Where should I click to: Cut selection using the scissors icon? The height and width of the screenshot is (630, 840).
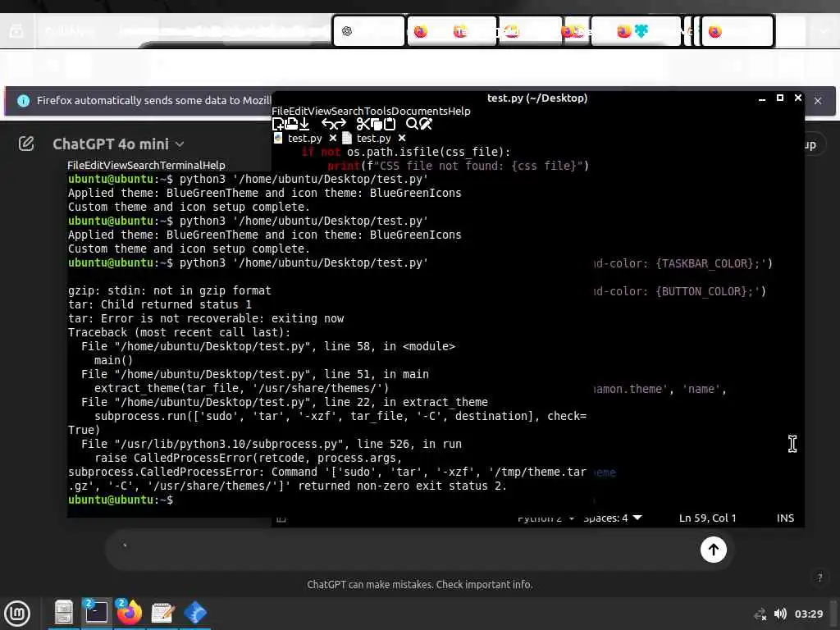(363, 125)
